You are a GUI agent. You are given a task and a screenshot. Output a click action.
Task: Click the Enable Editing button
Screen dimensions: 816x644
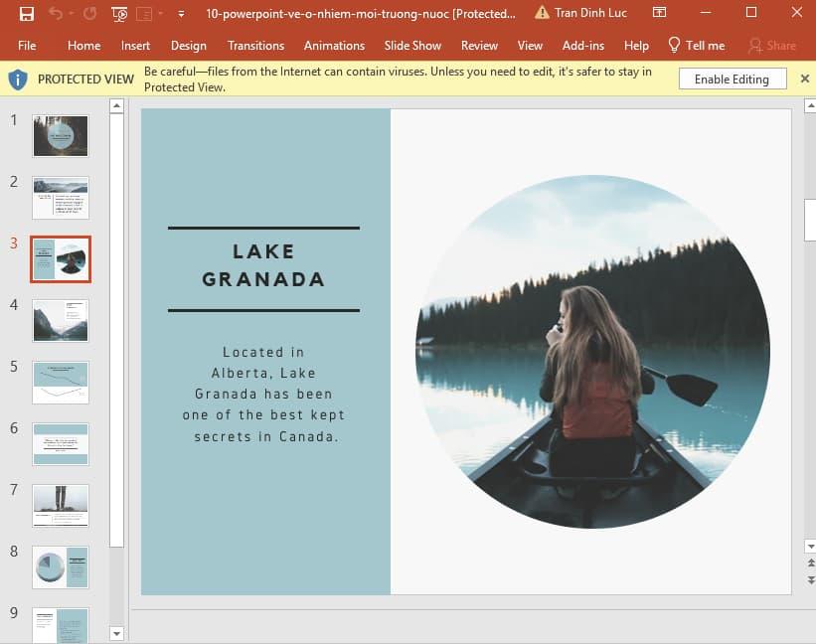tap(732, 79)
